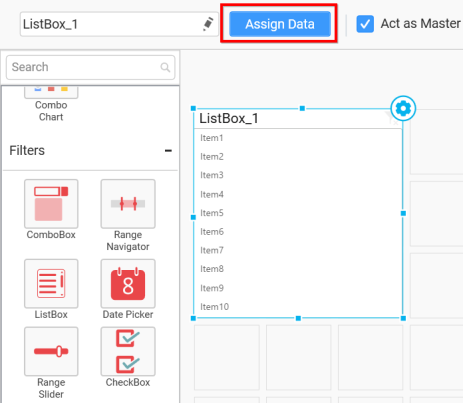Focus the widget Search field
463x403 pixels.
tap(90, 67)
